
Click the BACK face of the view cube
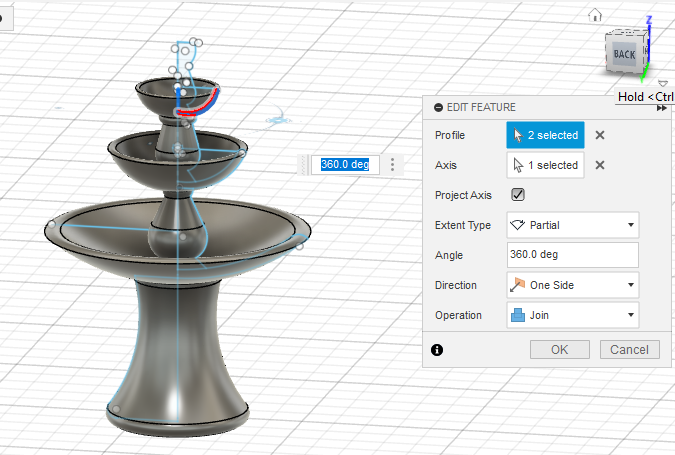tap(625, 54)
